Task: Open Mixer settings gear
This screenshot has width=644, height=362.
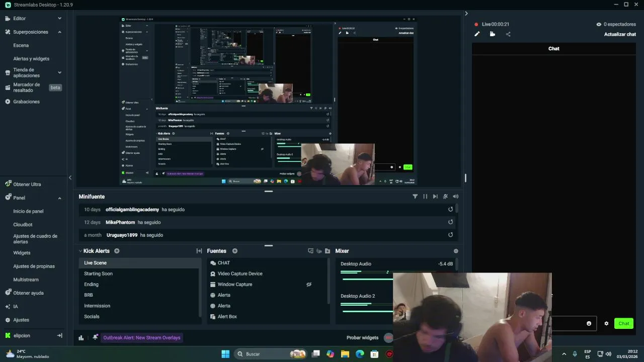Action: [456, 251]
